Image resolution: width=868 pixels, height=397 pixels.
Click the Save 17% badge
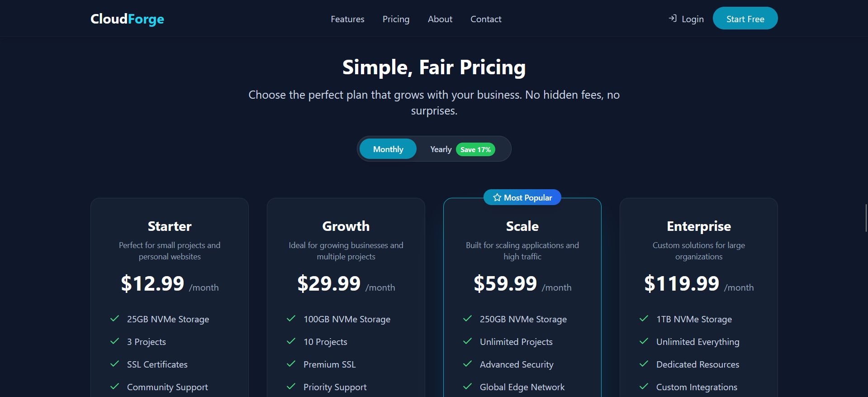[475, 149]
